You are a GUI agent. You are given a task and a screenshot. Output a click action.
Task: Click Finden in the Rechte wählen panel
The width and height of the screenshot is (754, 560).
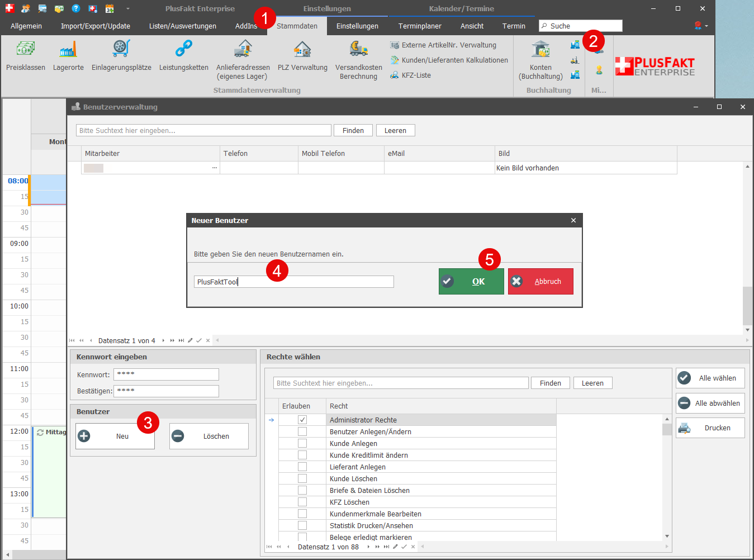pyautogui.click(x=551, y=383)
